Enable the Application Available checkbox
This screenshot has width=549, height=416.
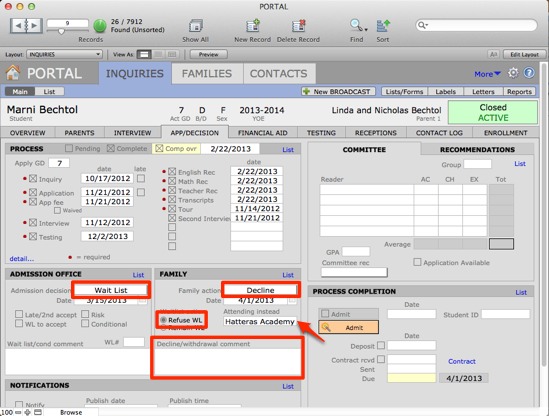(417, 262)
